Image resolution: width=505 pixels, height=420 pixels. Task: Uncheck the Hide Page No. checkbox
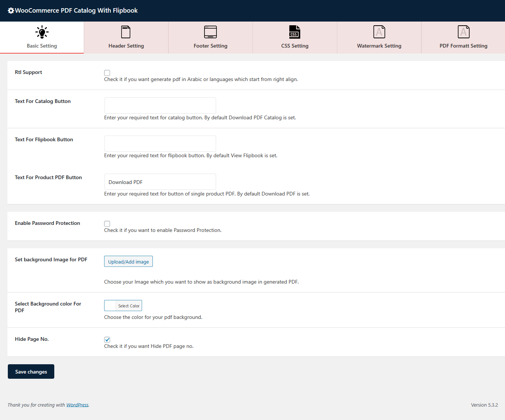(x=107, y=340)
